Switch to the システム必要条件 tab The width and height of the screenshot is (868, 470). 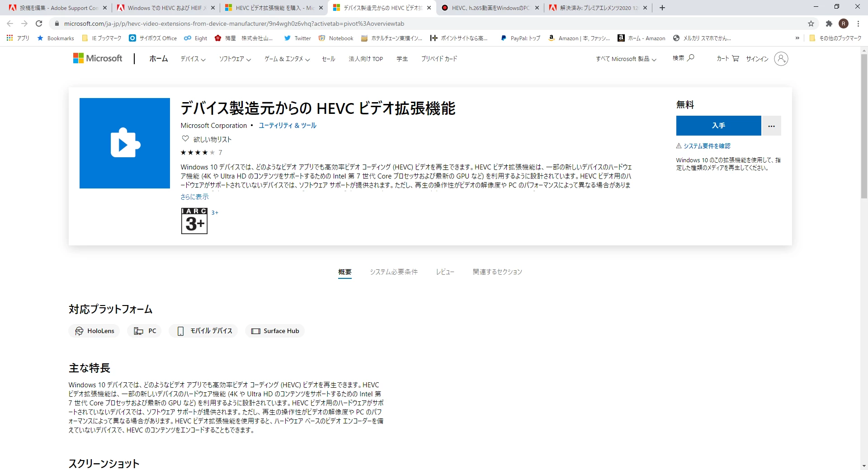click(x=394, y=272)
